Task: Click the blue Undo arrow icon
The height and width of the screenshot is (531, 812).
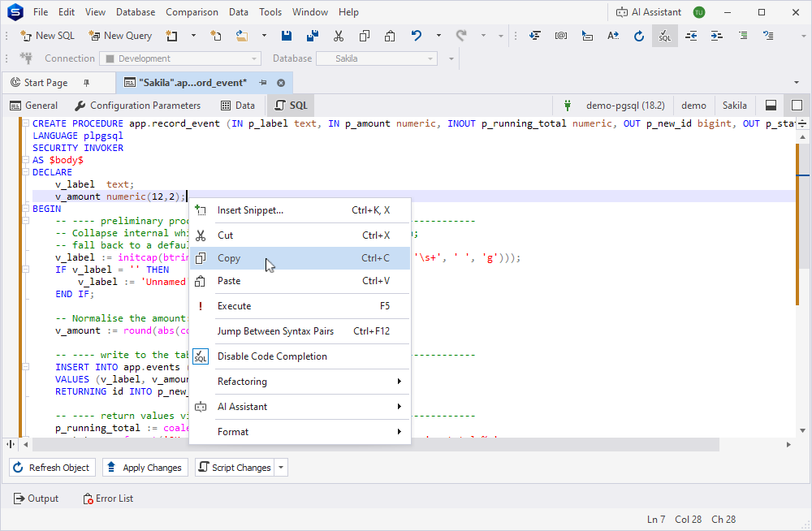Action: 416,36
